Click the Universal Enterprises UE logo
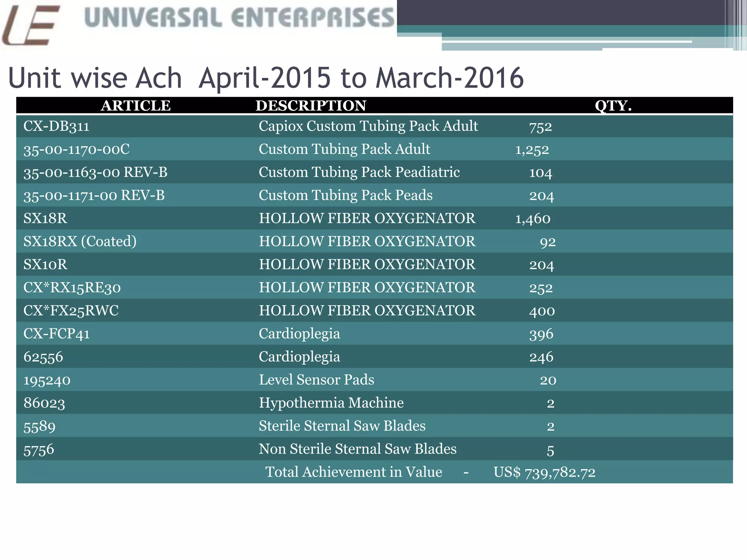Image resolution: width=747 pixels, height=560 pixels. coord(30,25)
